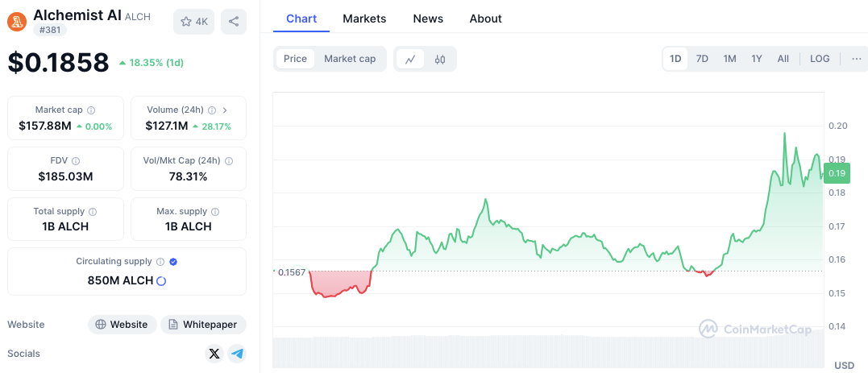Open the Chart tab
Viewport: 868px width, 373px height.
click(301, 19)
